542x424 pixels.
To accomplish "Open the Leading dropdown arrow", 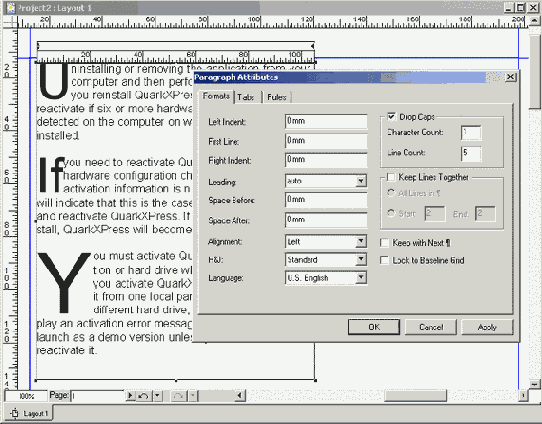I will pos(361,181).
